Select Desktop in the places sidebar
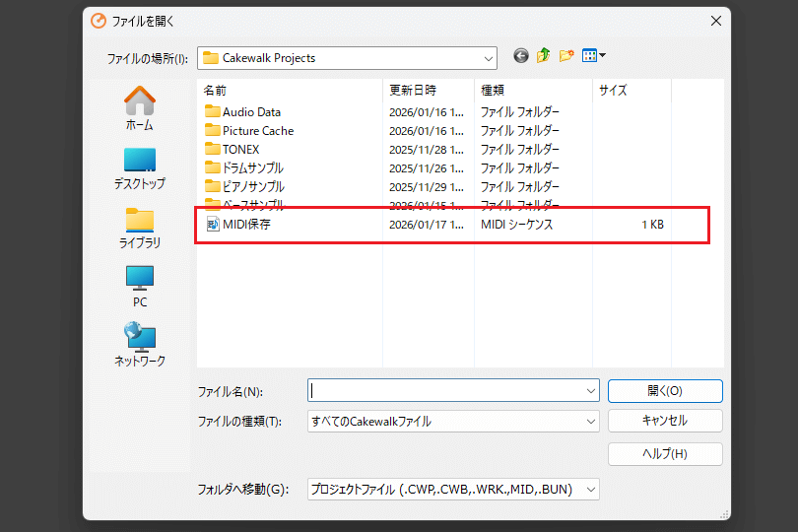 139,167
